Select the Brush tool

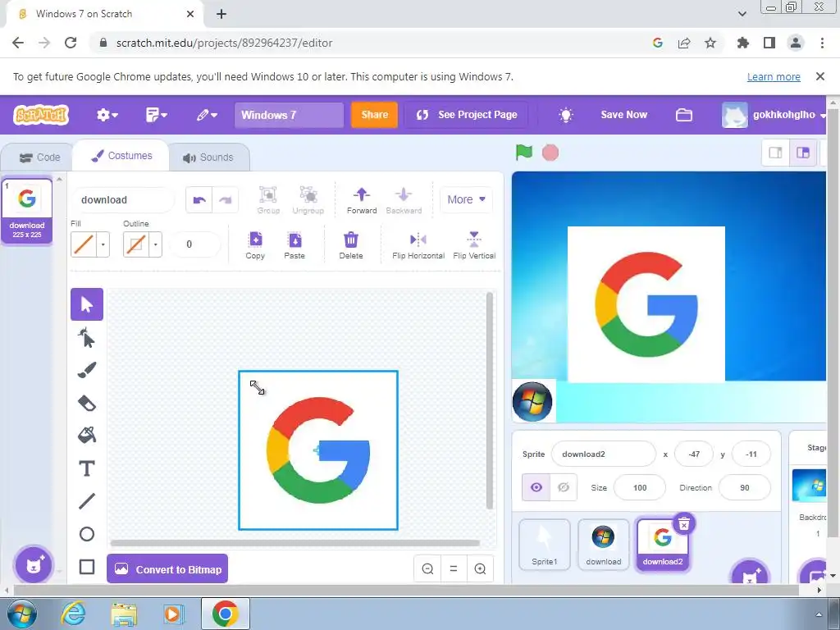(87, 370)
